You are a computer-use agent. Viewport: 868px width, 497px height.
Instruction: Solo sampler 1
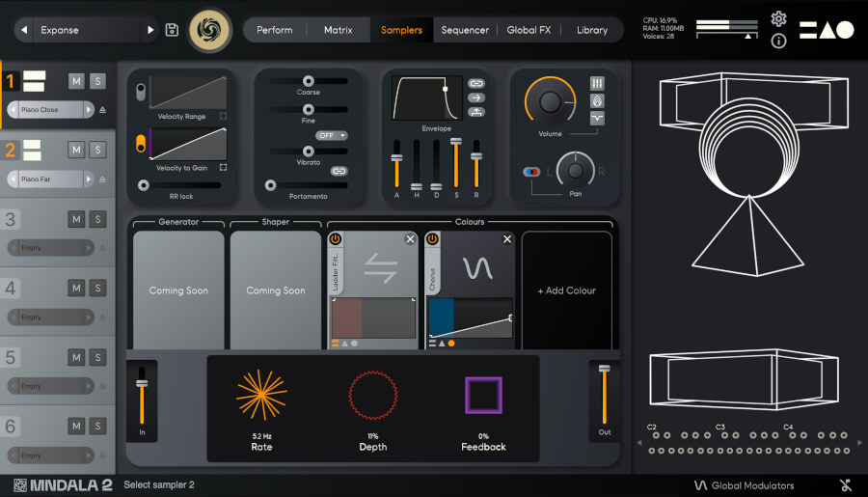97,81
